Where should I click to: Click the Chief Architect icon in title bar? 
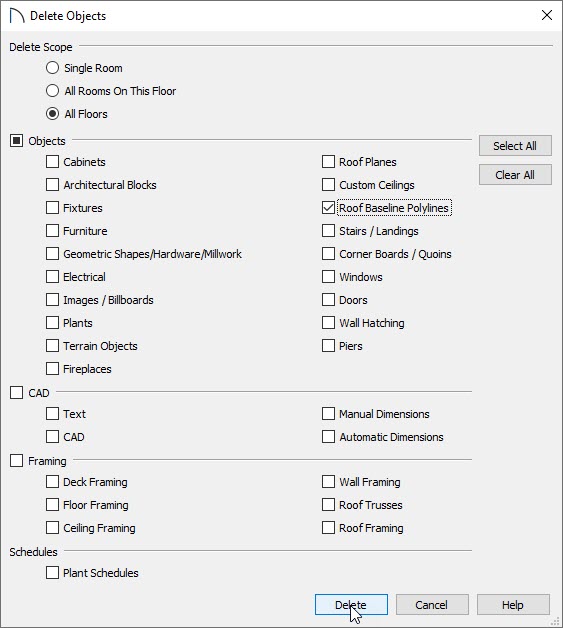point(17,16)
